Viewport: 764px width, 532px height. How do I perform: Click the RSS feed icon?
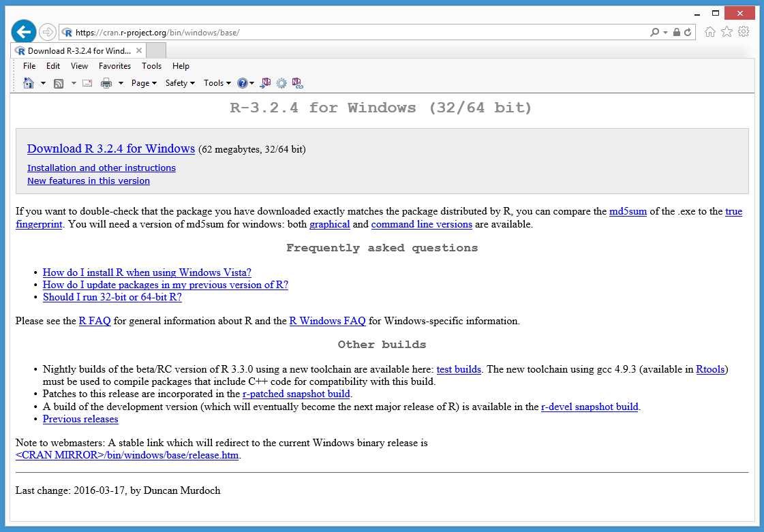58,82
